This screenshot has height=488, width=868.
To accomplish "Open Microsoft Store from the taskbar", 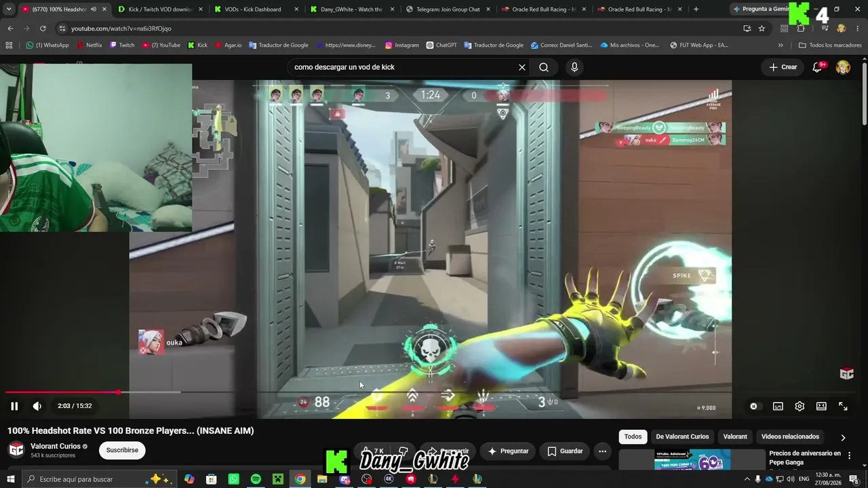I will (x=212, y=479).
